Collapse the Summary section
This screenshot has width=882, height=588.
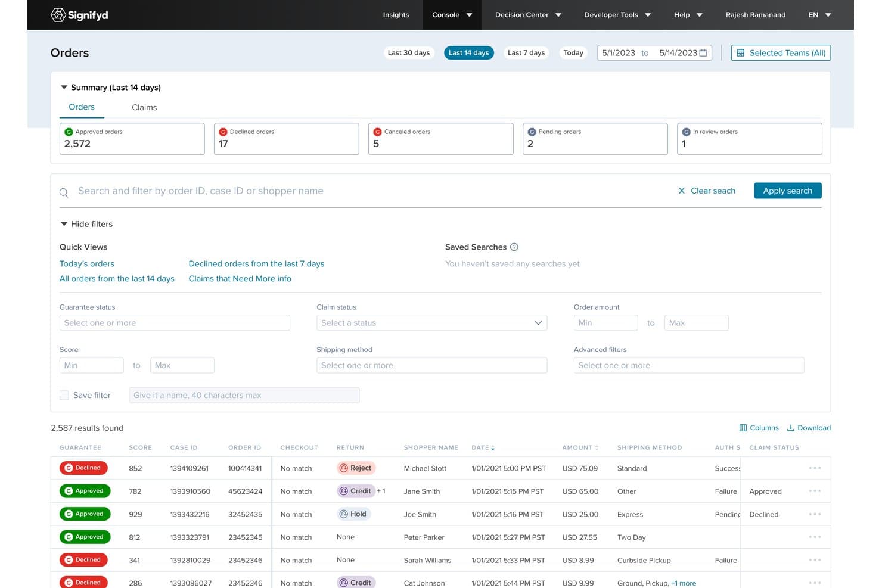click(x=64, y=88)
